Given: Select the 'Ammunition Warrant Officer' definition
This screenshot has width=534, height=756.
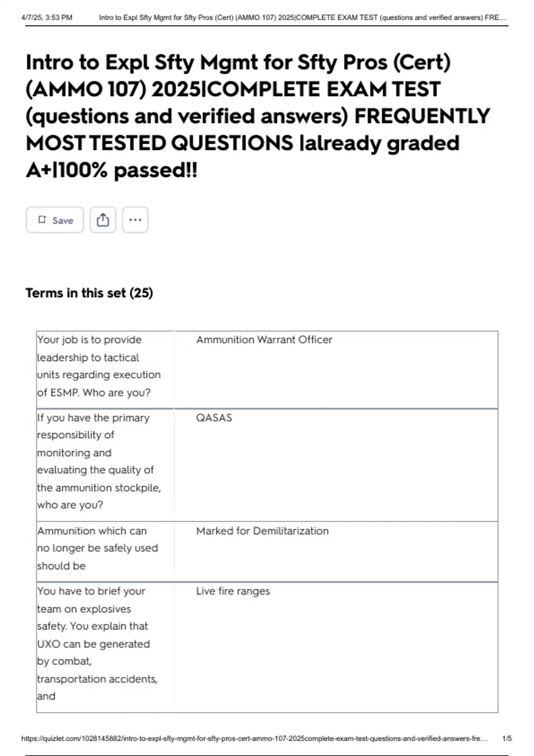Looking at the screenshot, I should (x=264, y=340).
